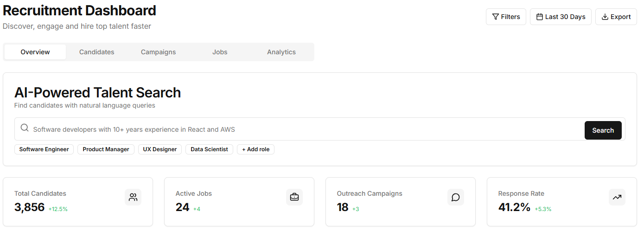This screenshot has height=231, width=644.
Task: Click the Response Rate label
Action: coord(521,193)
